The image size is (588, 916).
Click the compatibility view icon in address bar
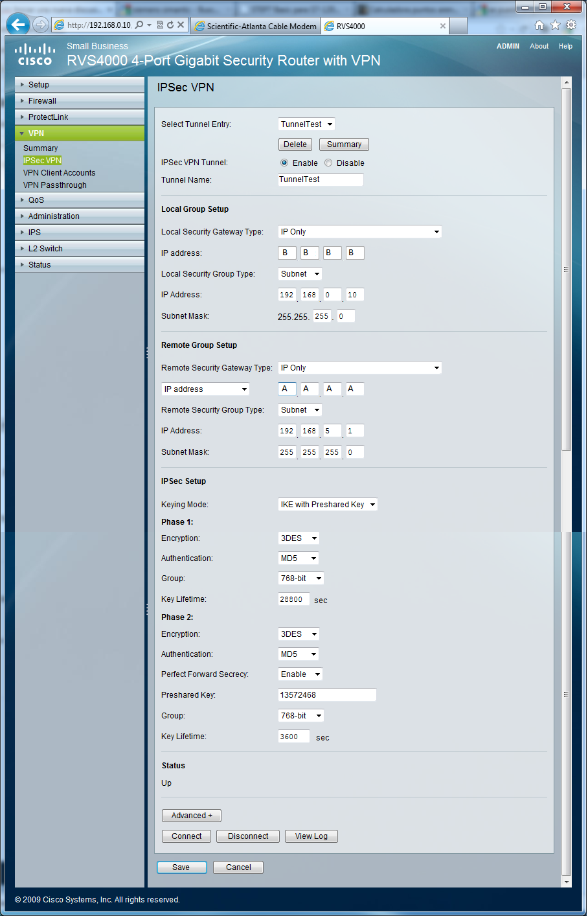coord(160,25)
